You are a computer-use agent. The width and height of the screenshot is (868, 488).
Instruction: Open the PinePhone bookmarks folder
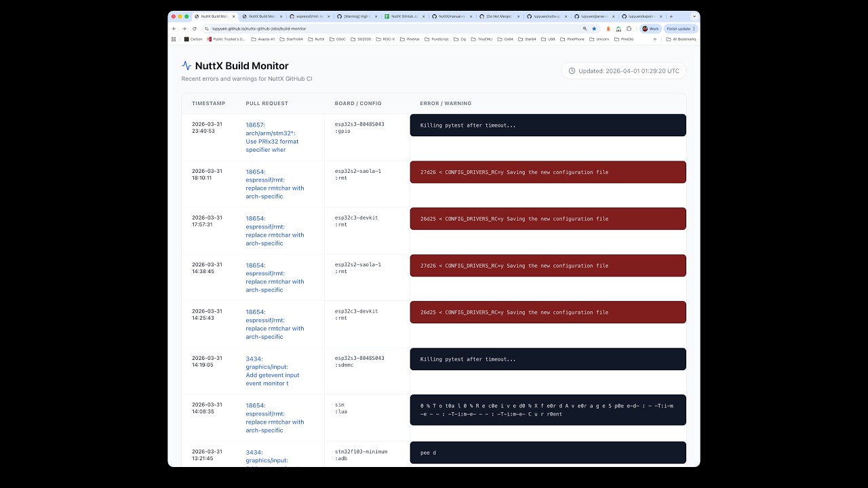[x=572, y=39]
